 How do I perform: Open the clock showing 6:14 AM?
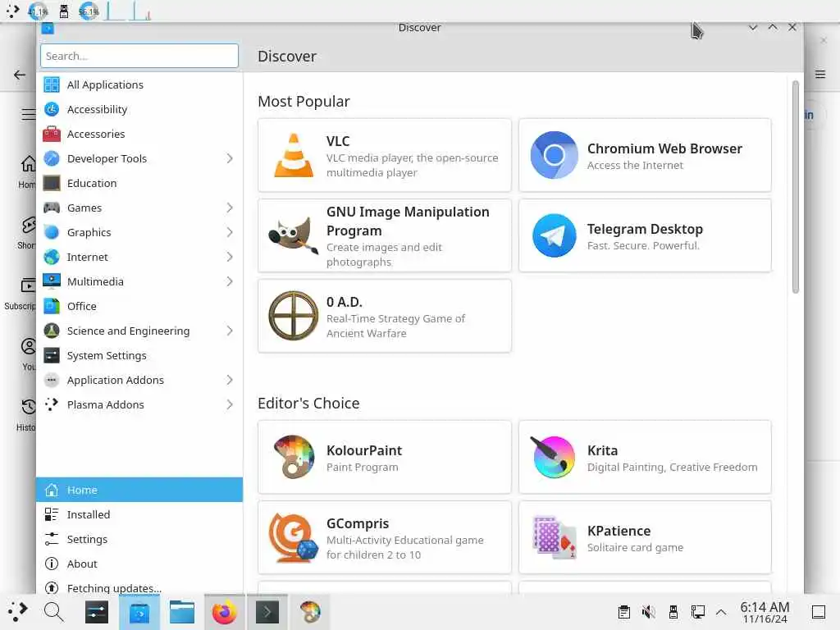click(765, 612)
